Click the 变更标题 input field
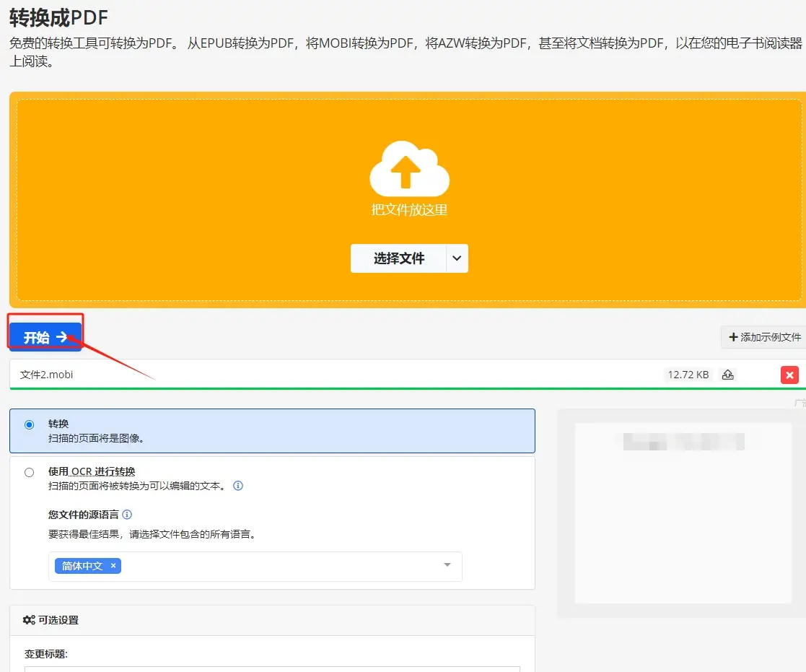The image size is (806, 672). 273,669
